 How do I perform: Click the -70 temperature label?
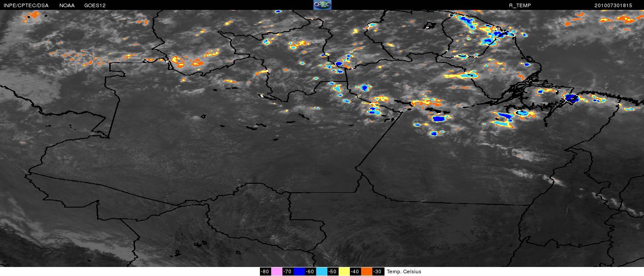(288, 271)
